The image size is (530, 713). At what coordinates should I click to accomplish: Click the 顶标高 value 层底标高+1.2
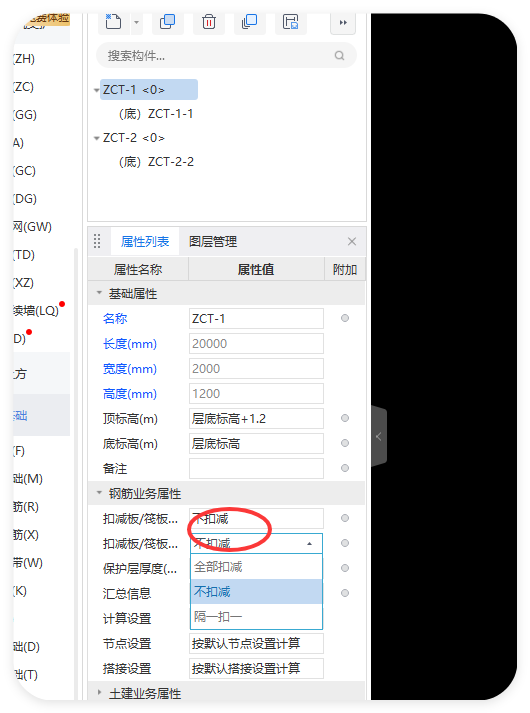pos(256,418)
